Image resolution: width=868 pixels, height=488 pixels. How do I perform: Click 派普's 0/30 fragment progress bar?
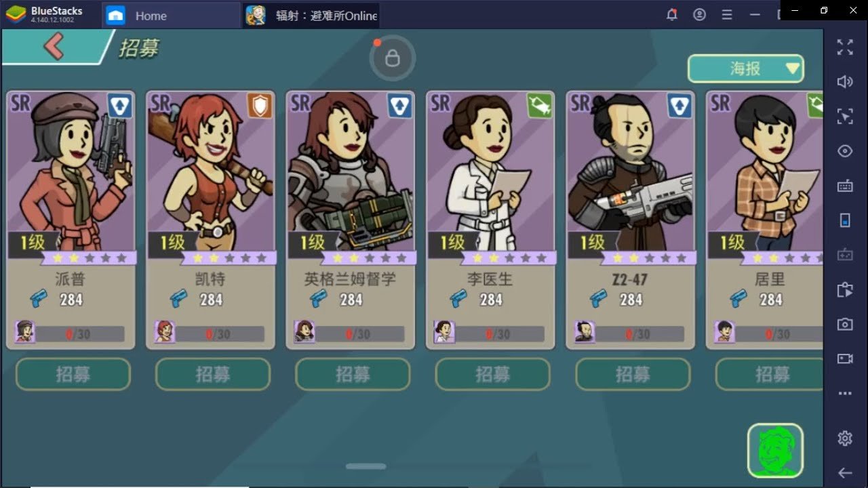[x=79, y=334]
